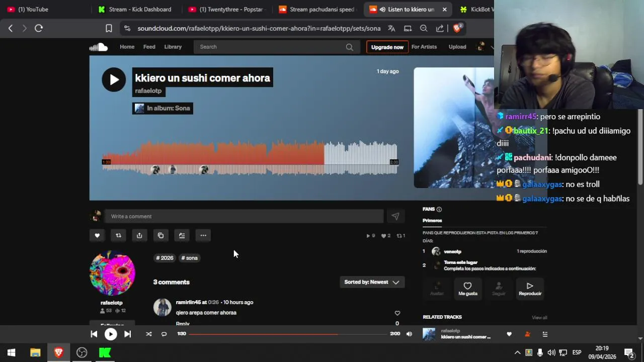
Task: Show hidden system tray icons chevron
Action: [517, 352]
